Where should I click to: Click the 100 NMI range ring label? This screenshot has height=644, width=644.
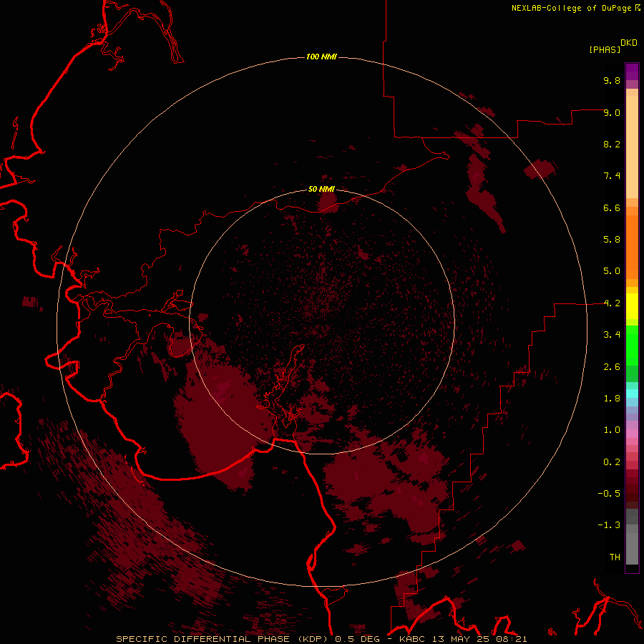(x=321, y=57)
